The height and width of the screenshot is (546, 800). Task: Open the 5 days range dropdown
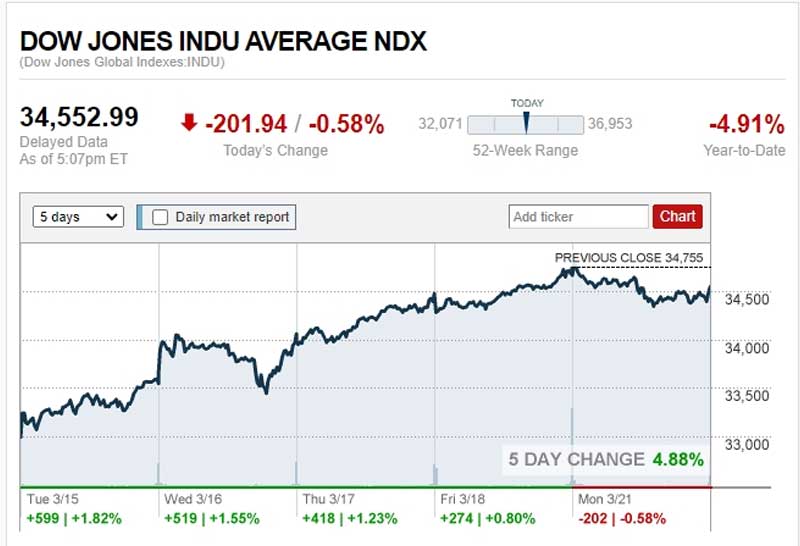pos(78,216)
